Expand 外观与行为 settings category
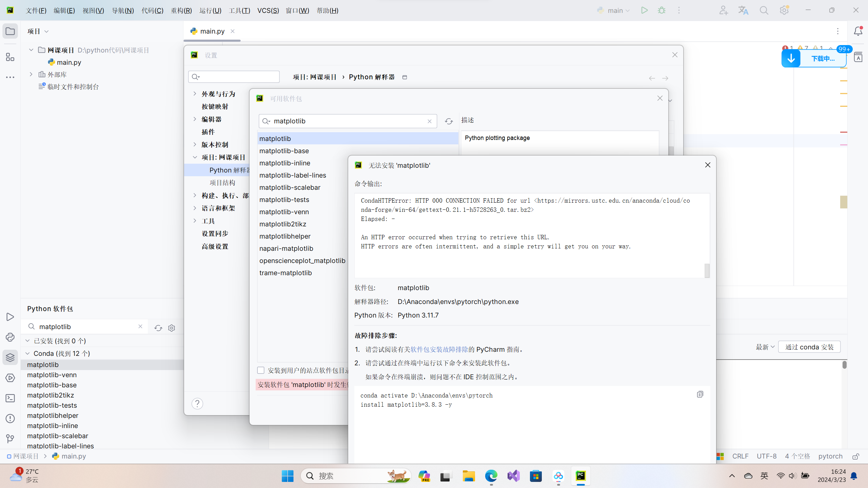 [195, 94]
